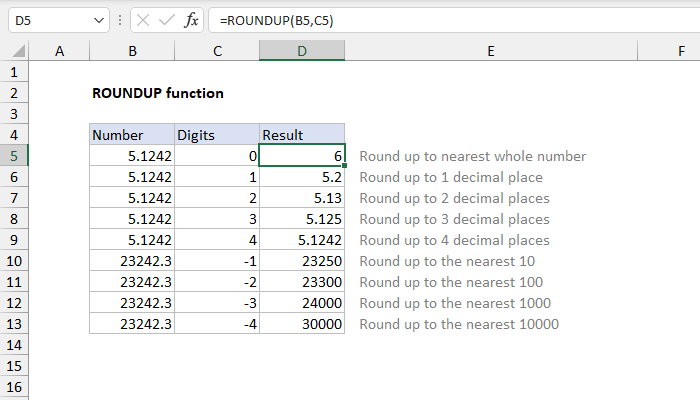
Task: Select row 3 header
Action: tap(14, 114)
